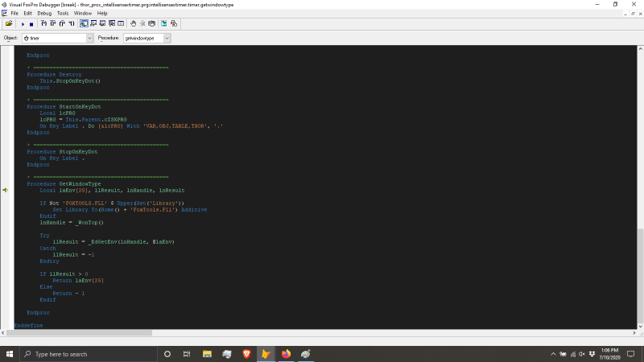Toggle Event Tracking toolbar icon
Screen dimensions: 644x362
point(174,24)
